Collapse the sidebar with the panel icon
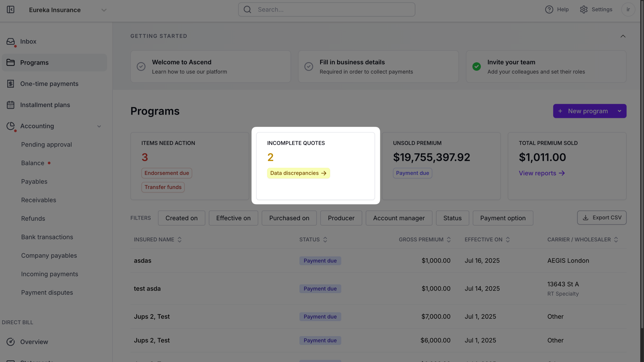This screenshot has height=362, width=644. pyautogui.click(x=11, y=10)
